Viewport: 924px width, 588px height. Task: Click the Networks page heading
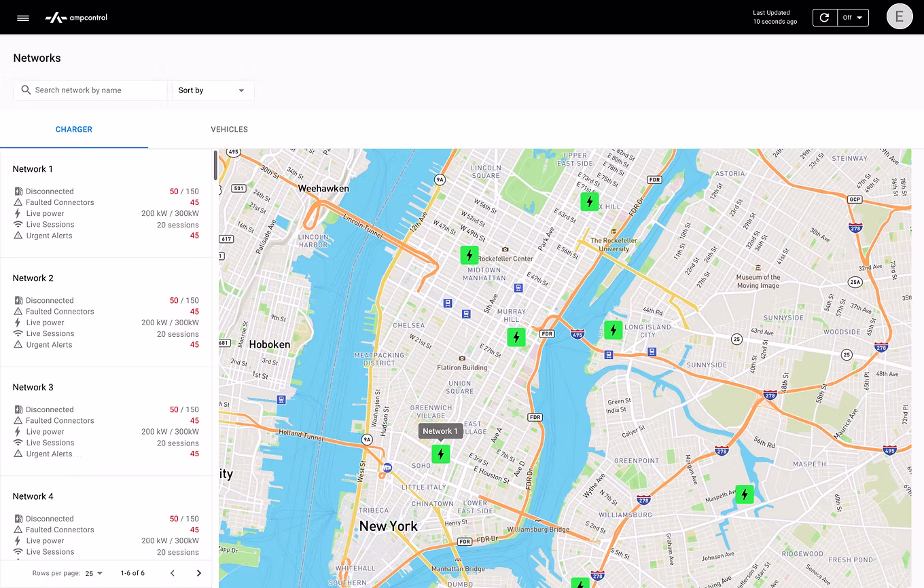pos(37,58)
